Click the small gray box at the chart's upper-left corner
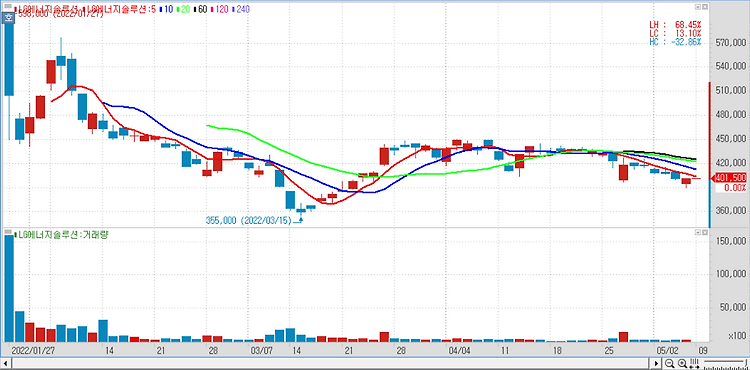 pyautogui.click(x=8, y=6)
